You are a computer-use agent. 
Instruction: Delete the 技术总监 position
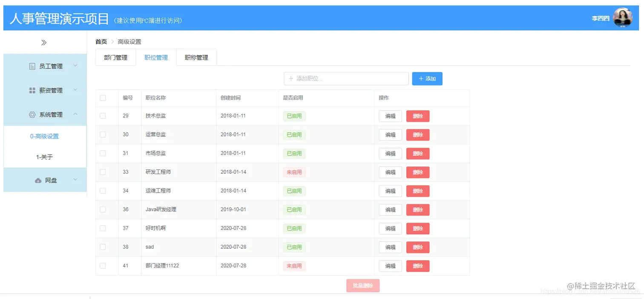pyautogui.click(x=418, y=116)
